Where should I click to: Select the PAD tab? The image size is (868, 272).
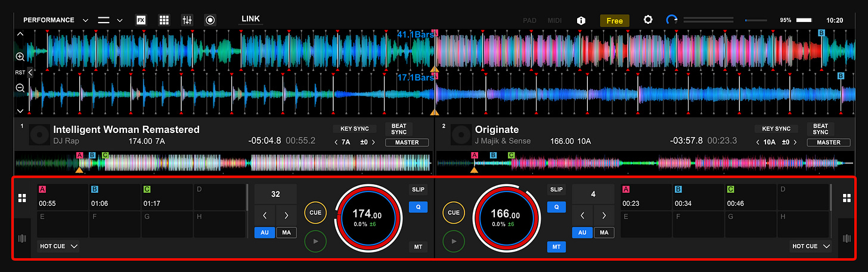click(x=529, y=20)
